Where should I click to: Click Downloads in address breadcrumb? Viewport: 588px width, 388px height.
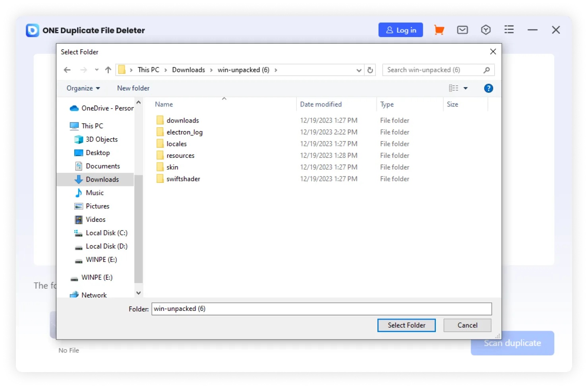[x=188, y=70]
